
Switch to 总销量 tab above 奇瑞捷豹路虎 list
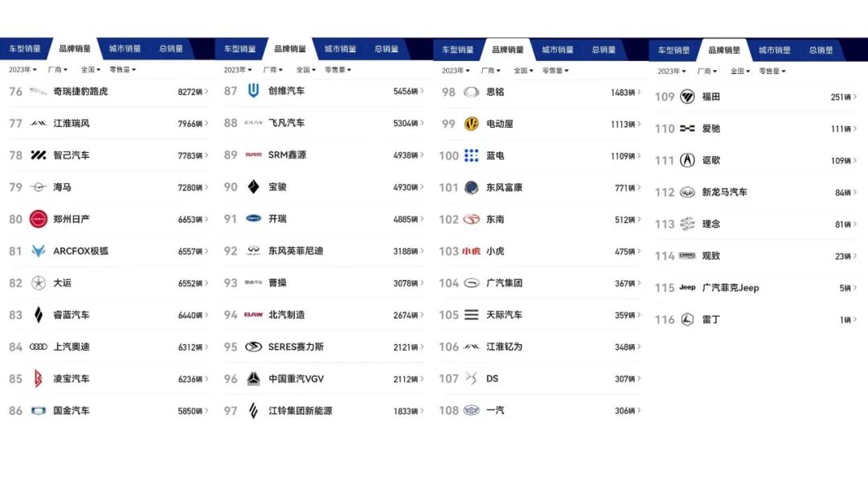171,49
